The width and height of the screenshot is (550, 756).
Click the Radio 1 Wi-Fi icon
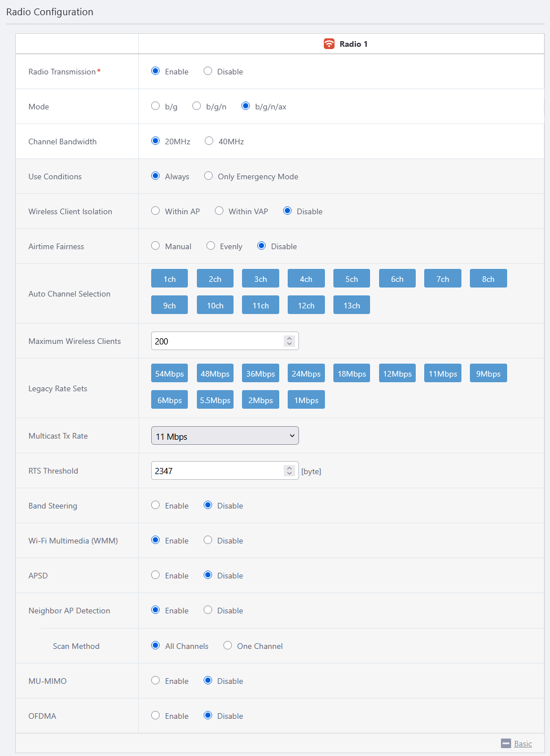click(329, 44)
